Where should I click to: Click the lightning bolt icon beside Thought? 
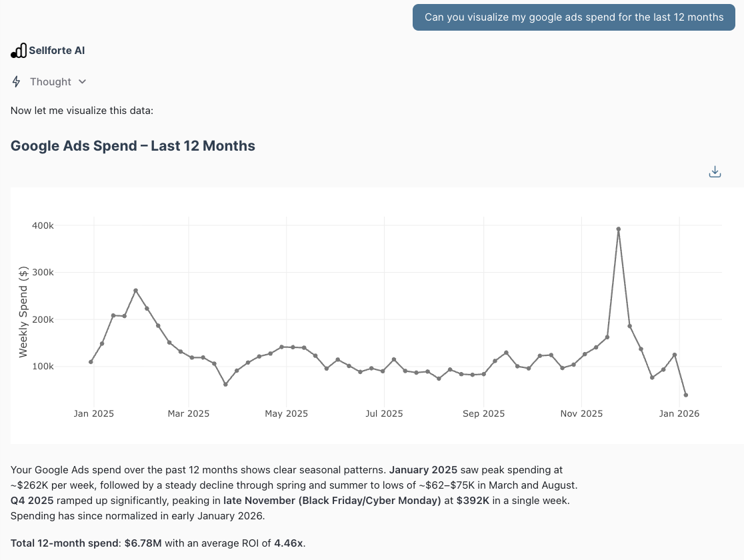tap(16, 81)
